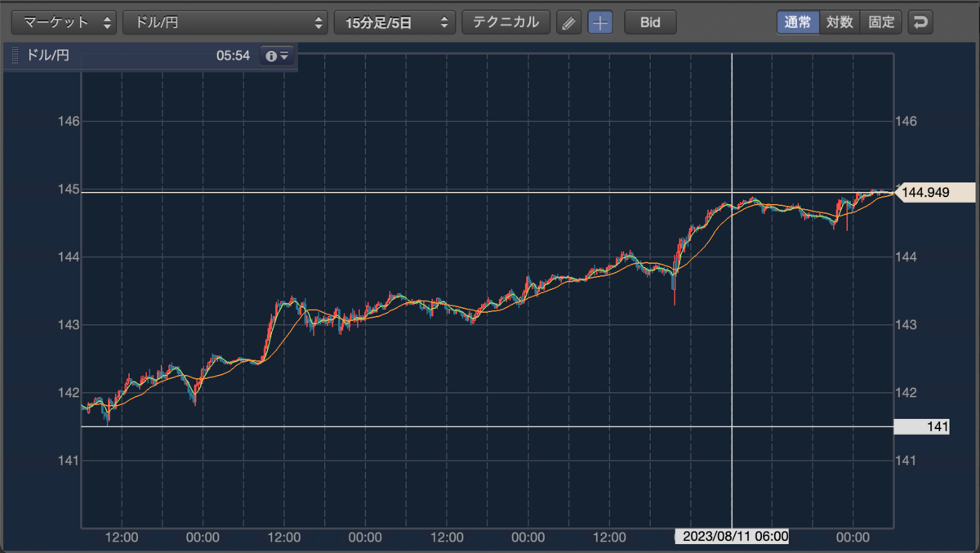The height and width of the screenshot is (553, 980).
Task: Click the 141 horizontal line price tag
Action: tap(921, 426)
